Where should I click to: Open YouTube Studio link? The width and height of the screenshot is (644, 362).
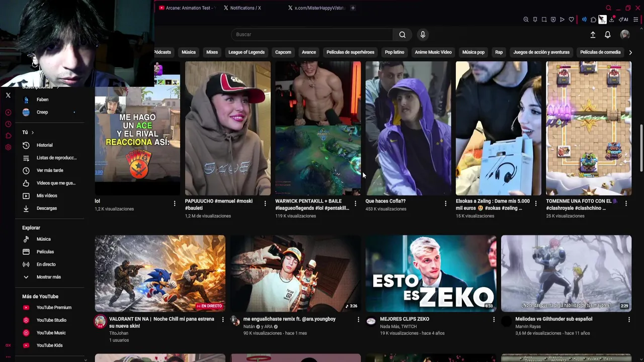[50, 320]
